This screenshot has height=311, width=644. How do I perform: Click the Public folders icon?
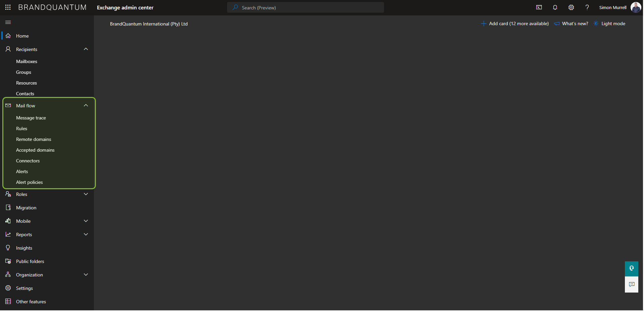pyautogui.click(x=8, y=261)
